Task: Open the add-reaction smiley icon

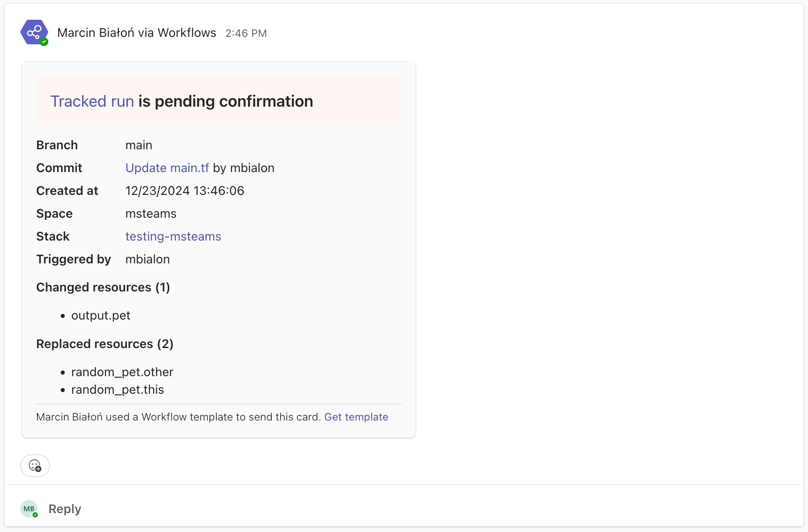Action: click(x=35, y=465)
